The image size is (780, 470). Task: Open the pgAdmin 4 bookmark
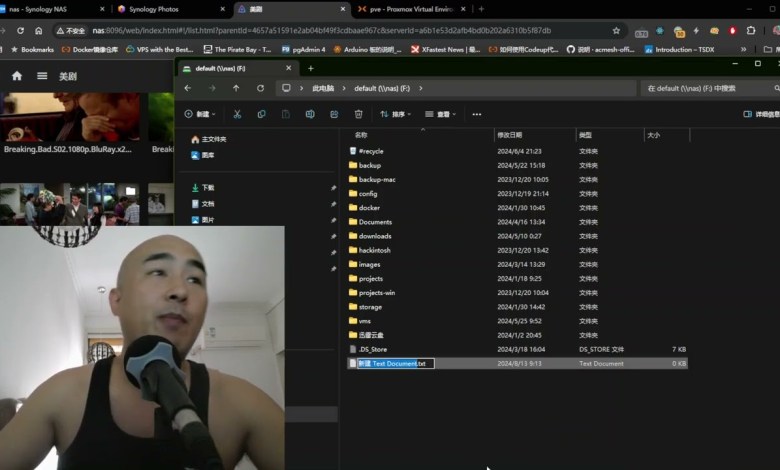pyautogui.click(x=304, y=49)
